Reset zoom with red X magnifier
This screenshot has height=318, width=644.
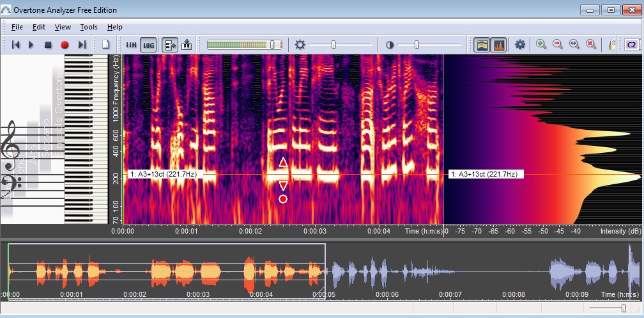pyautogui.click(x=590, y=44)
